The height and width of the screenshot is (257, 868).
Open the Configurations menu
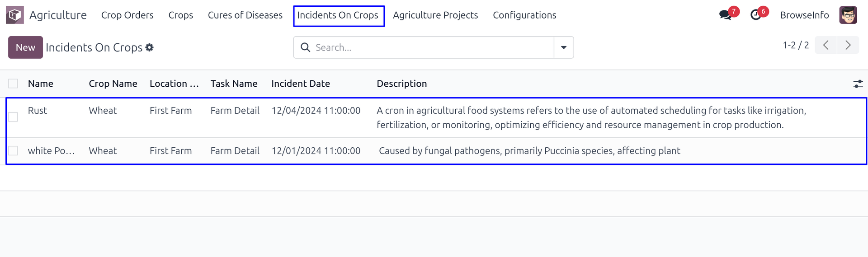click(x=524, y=15)
